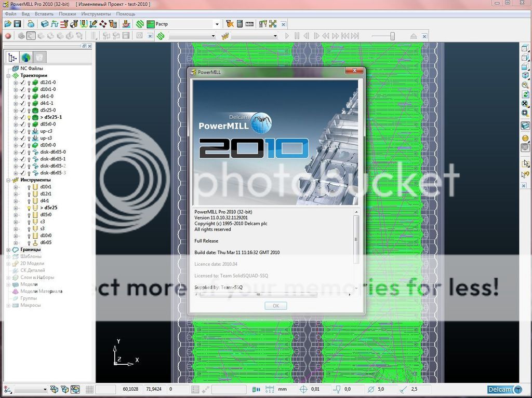The width and height of the screenshot is (532, 398).
Task: Click the Zoom to Fit view icon
Action: point(525,103)
